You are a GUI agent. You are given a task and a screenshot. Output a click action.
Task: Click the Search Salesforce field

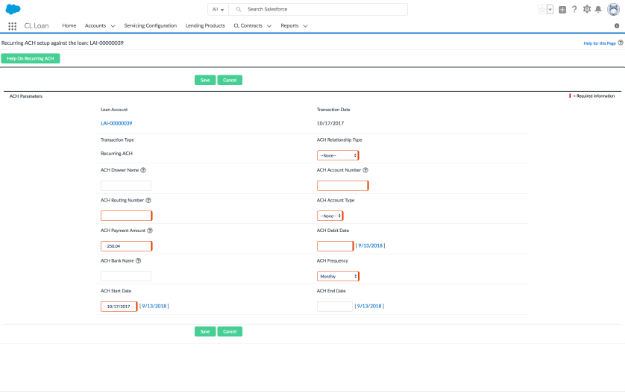point(318,9)
